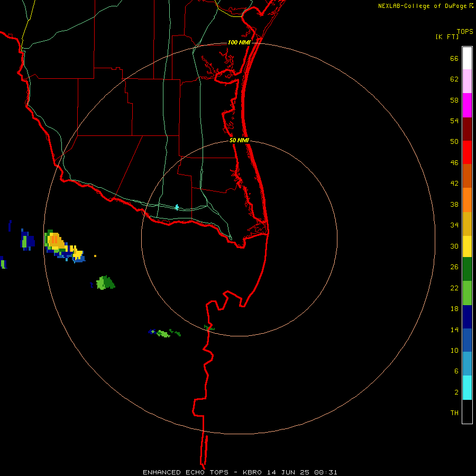Pick the gold swatch in the legend
The width and height of the screenshot is (476, 476).
[x=467, y=224]
